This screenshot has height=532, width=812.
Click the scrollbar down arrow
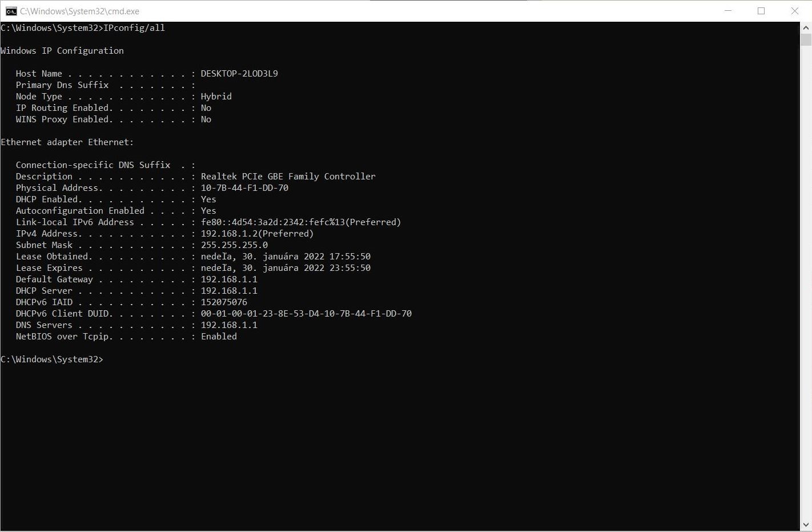[x=806, y=525]
